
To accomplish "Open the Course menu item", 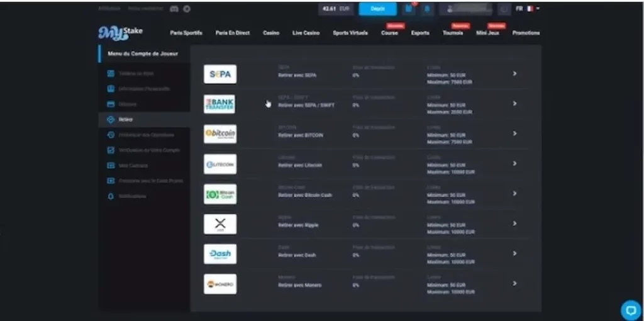I will pyautogui.click(x=389, y=33).
